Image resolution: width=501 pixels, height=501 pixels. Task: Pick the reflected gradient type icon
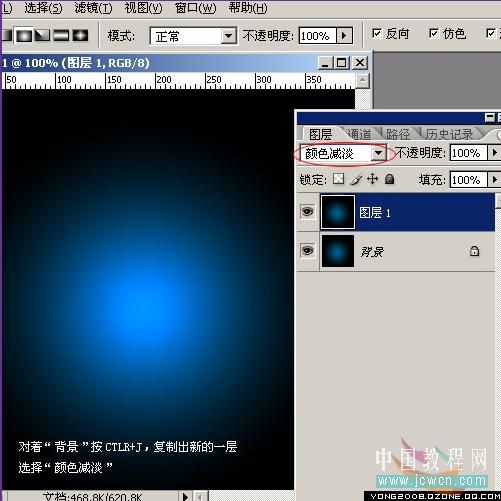(61, 35)
